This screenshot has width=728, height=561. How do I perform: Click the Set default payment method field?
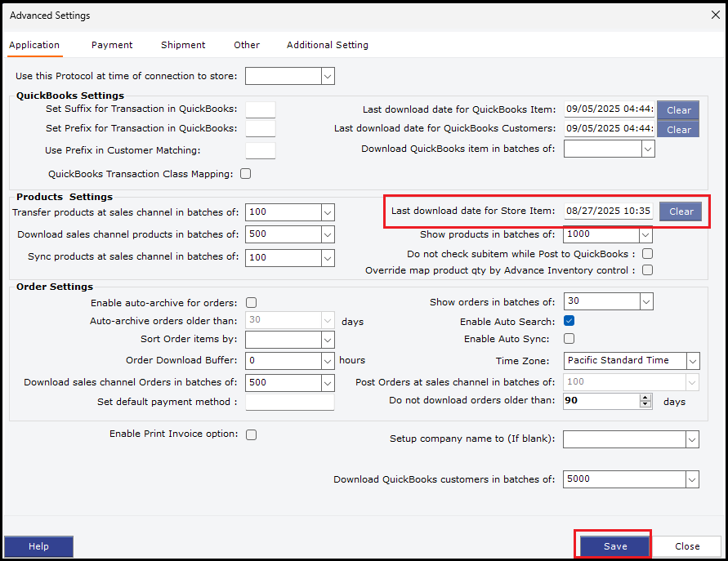(x=289, y=402)
